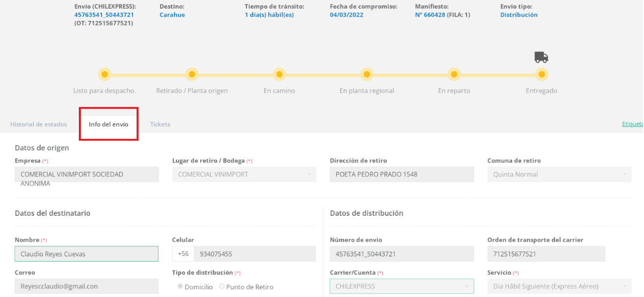Click the En reparto timeline marker

(x=454, y=74)
